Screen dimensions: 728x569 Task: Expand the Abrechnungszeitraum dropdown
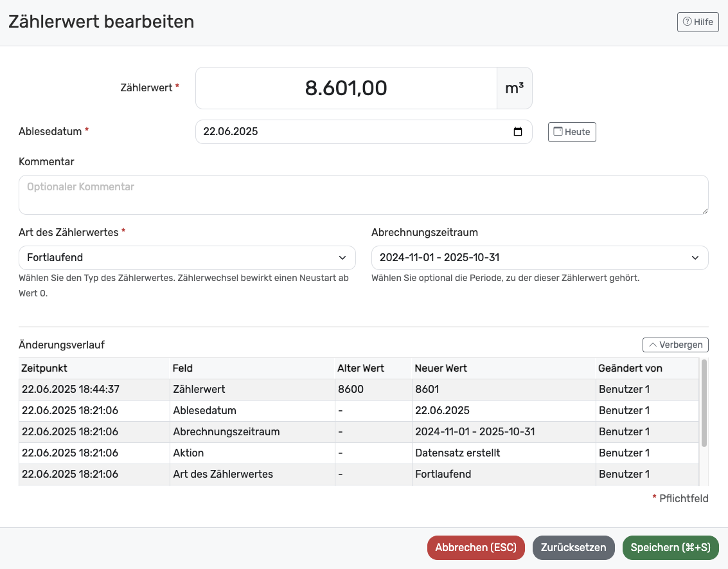pos(540,258)
